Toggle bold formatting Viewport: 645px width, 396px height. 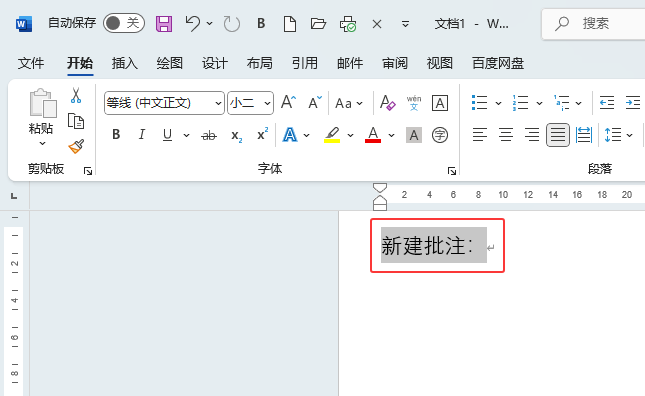tap(116, 134)
